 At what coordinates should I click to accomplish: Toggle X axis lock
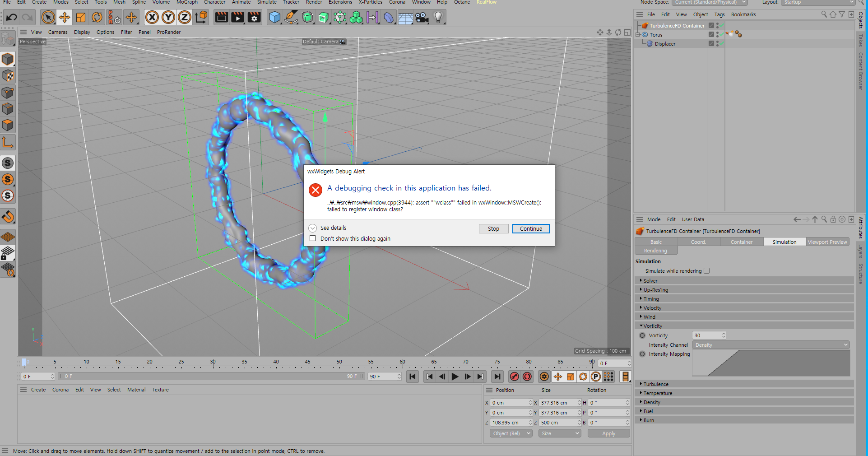[x=152, y=18]
